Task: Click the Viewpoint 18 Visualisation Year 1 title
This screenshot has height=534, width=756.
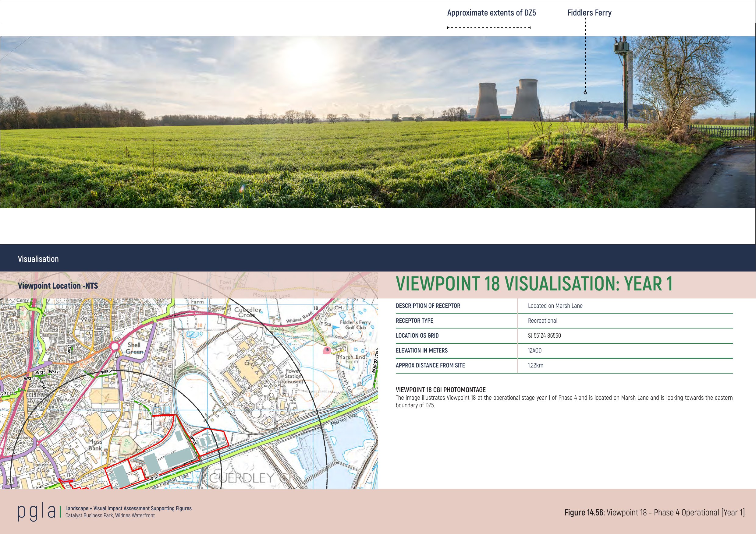Action: point(534,284)
